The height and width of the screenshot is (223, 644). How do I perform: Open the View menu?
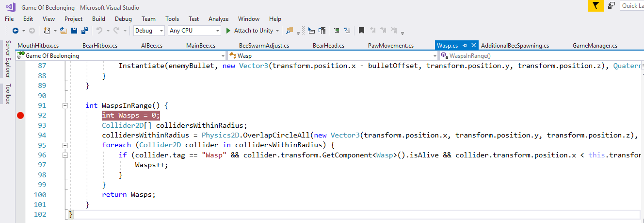click(x=48, y=19)
